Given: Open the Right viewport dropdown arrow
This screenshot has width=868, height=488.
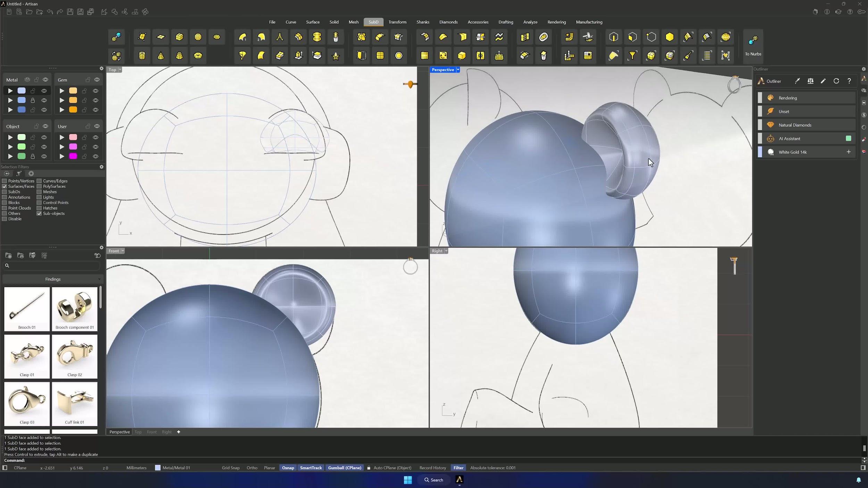Looking at the screenshot, I should click(446, 251).
